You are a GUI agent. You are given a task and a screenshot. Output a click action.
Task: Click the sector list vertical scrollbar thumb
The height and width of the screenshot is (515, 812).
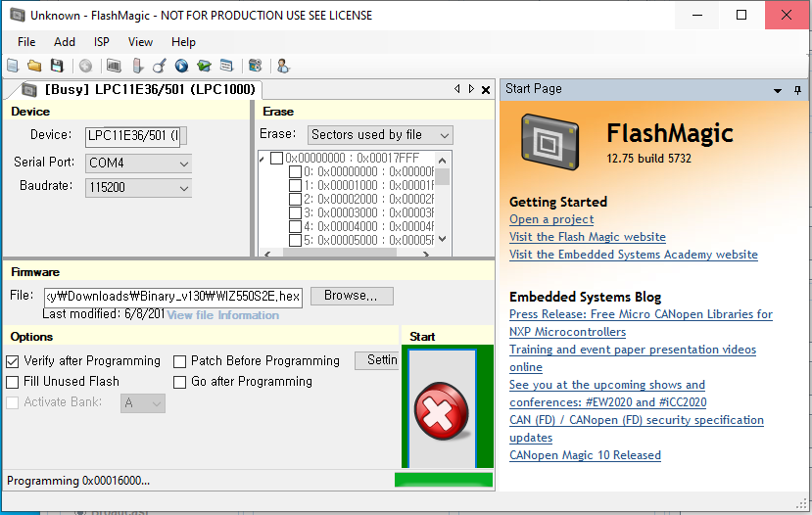click(x=443, y=176)
